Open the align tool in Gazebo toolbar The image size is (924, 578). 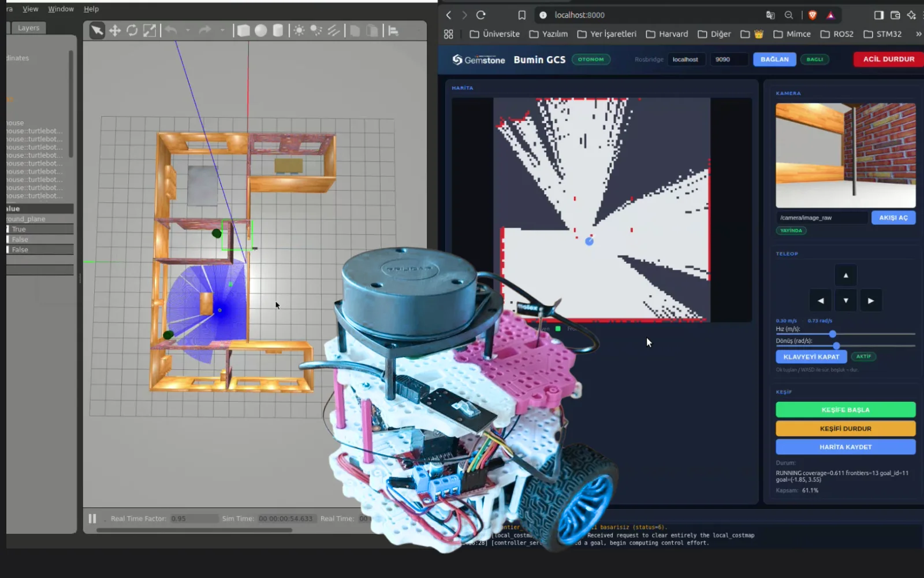point(394,31)
